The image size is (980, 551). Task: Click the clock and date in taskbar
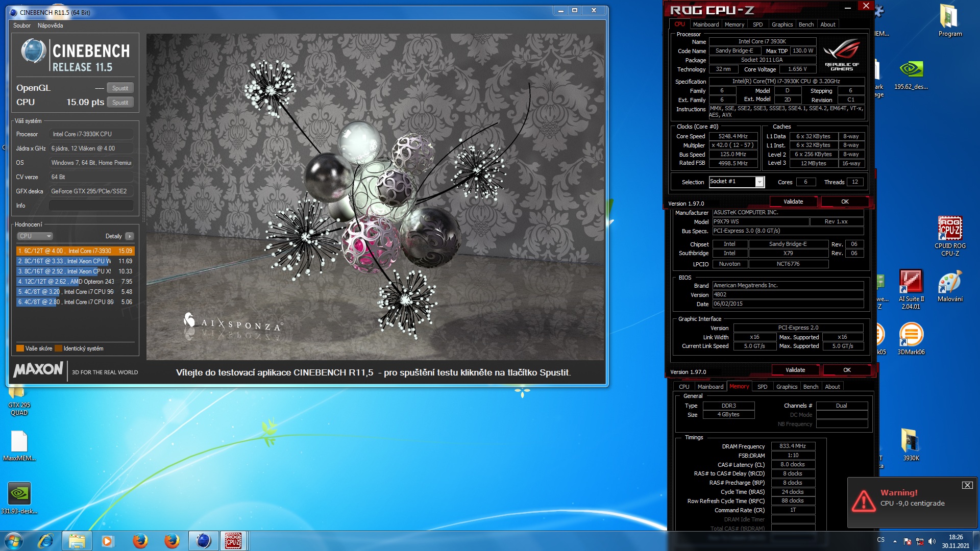tap(955, 541)
